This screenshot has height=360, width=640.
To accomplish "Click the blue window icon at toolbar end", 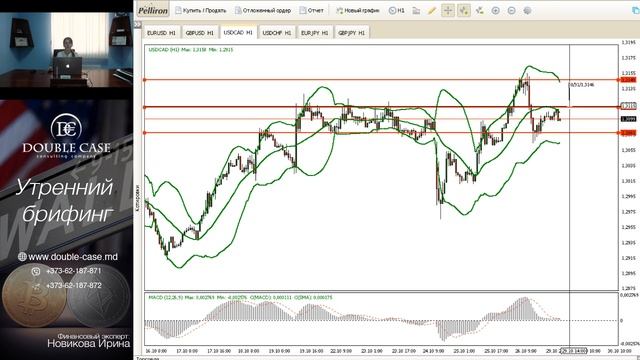I will [635, 11].
